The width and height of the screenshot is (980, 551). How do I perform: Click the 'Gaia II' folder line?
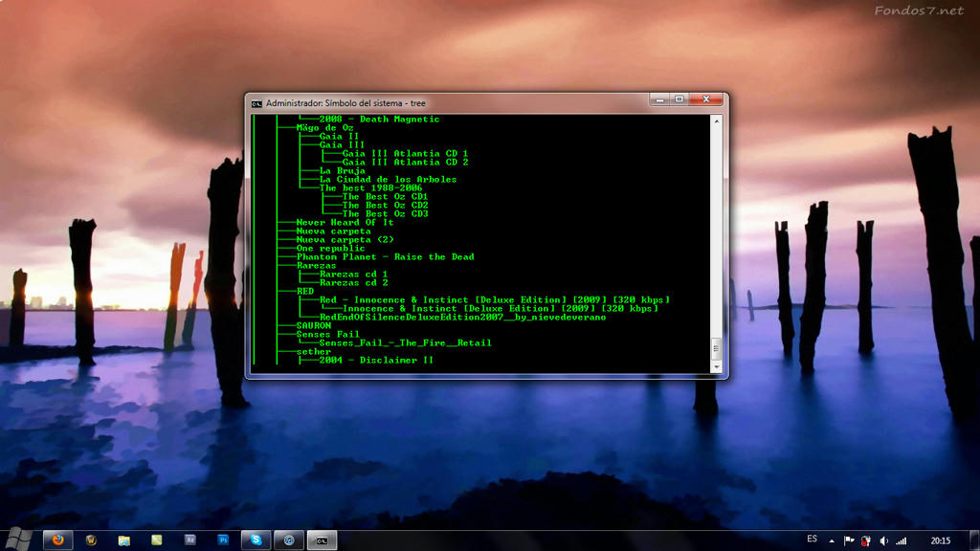tap(340, 136)
